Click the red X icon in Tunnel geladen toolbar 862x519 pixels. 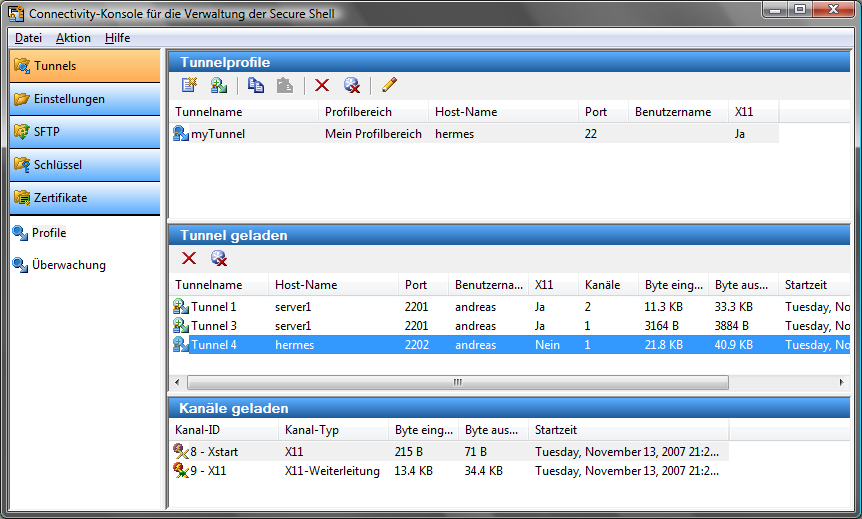tap(189, 258)
